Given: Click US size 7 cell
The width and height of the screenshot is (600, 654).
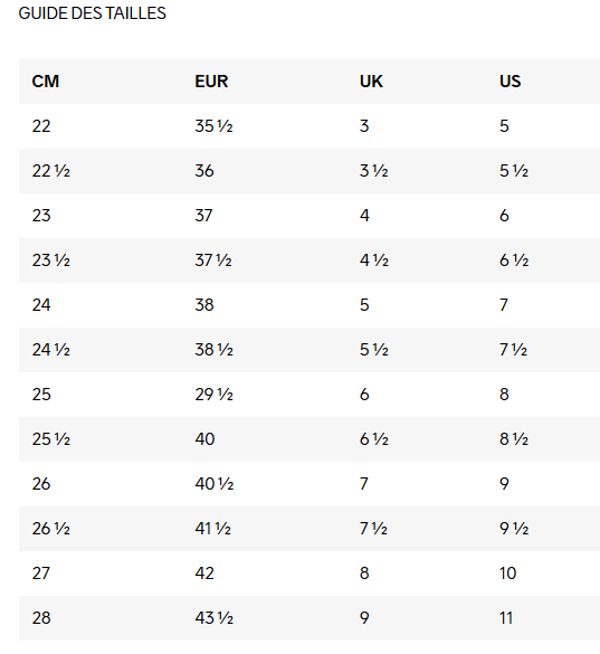Looking at the screenshot, I should click(504, 305).
